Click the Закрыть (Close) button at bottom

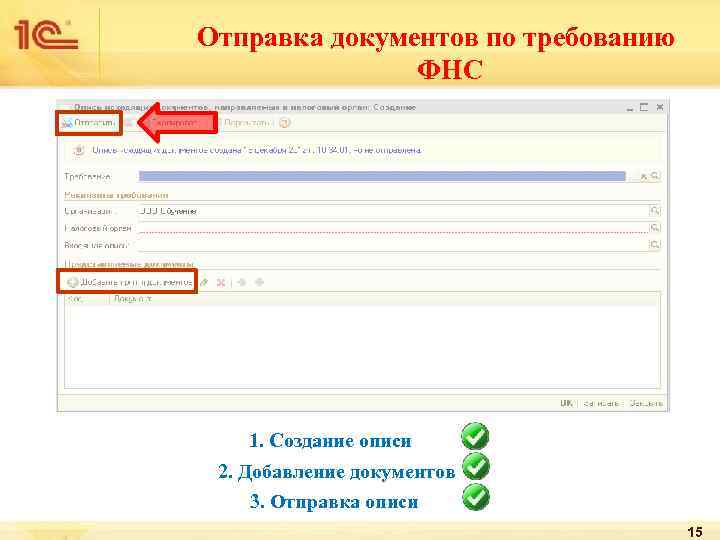coord(646,403)
